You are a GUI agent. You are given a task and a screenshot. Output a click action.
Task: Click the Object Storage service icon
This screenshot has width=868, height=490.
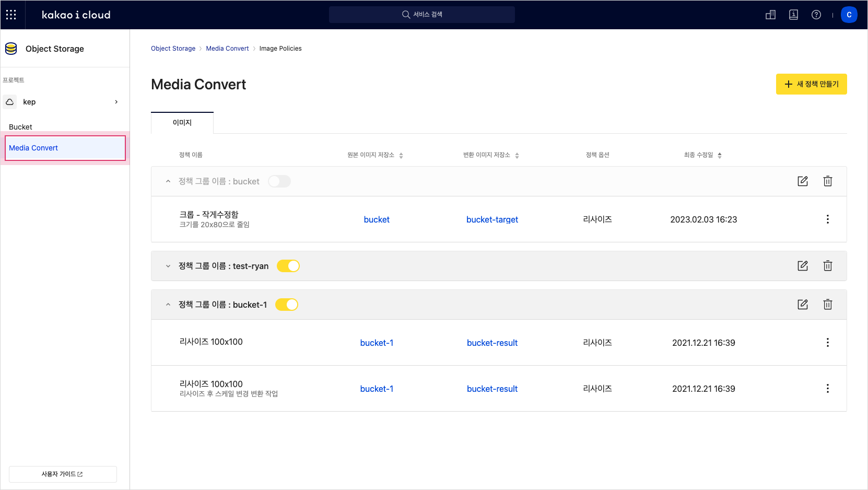[11, 49]
